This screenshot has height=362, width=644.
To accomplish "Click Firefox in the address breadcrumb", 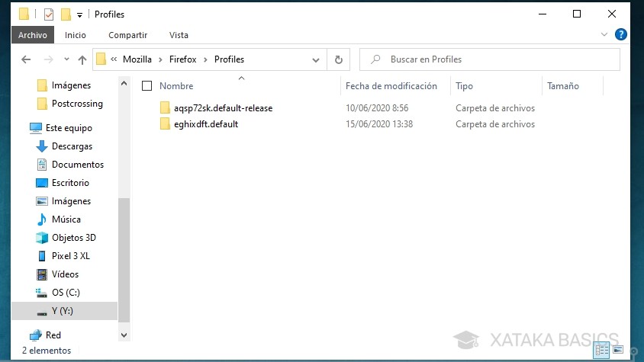I will [183, 59].
